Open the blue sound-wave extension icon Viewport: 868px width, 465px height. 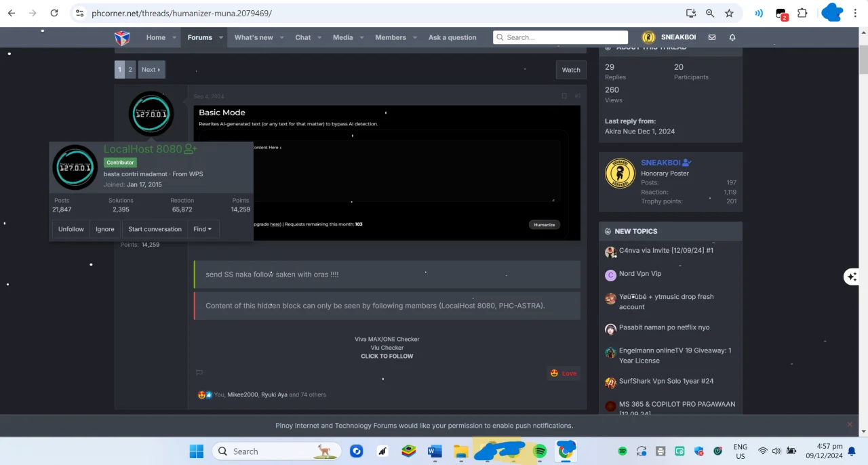(759, 13)
